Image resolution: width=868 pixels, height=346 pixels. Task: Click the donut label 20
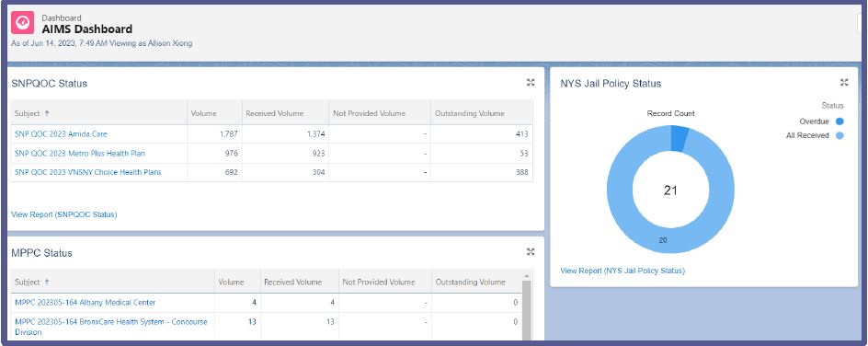tap(663, 239)
